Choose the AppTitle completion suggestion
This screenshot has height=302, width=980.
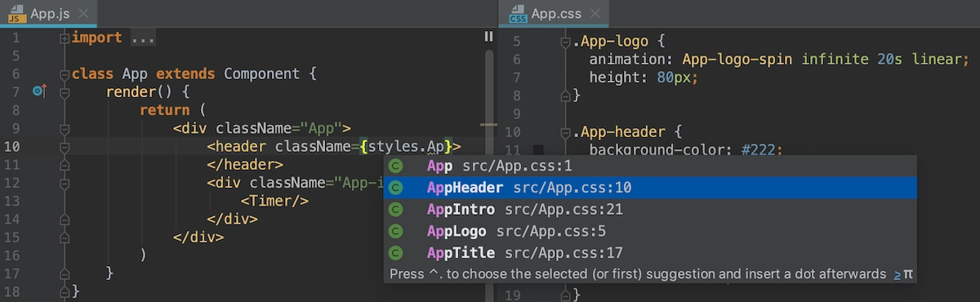[x=650, y=252]
